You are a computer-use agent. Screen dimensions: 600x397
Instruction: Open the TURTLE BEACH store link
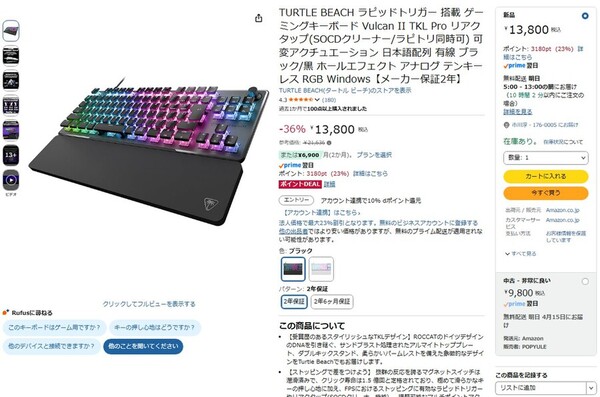345,90
